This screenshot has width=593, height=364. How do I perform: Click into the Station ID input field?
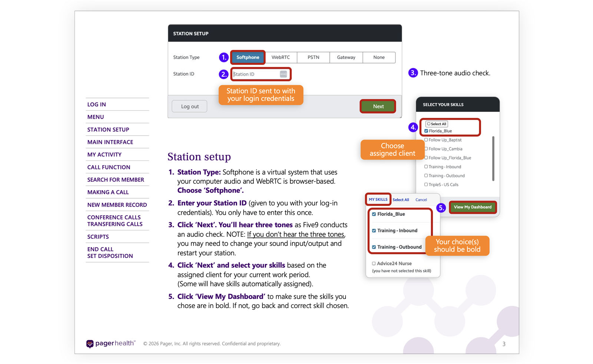(261, 74)
